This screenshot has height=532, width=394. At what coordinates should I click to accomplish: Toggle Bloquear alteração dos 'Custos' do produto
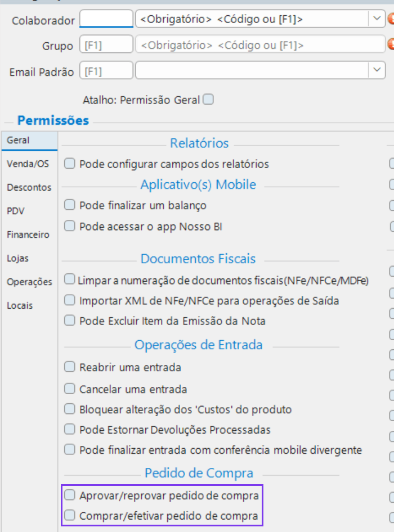70,409
